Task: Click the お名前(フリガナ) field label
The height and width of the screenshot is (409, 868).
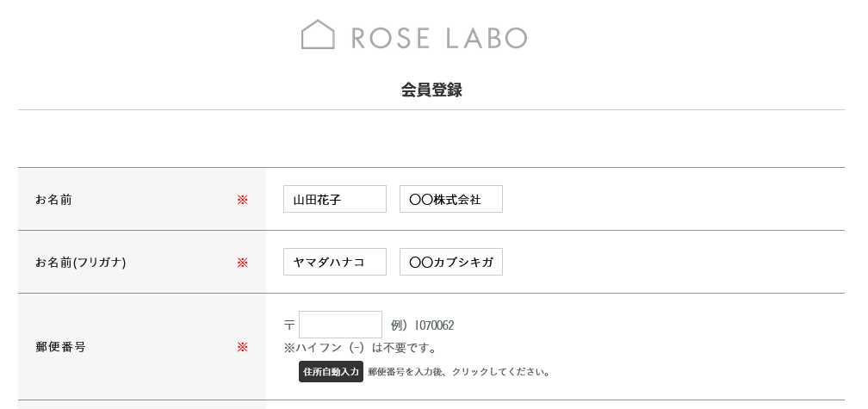Action: point(81,262)
